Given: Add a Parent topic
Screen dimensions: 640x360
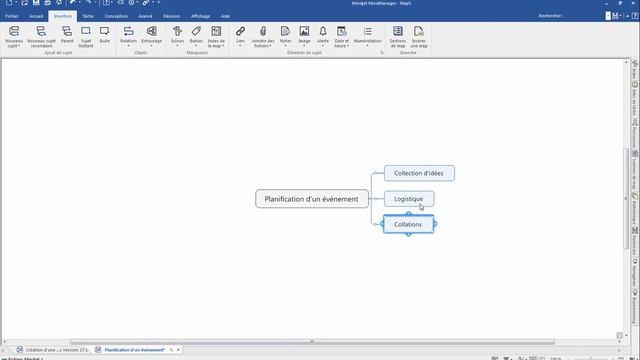Looking at the screenshot, I should click(67, 35).
